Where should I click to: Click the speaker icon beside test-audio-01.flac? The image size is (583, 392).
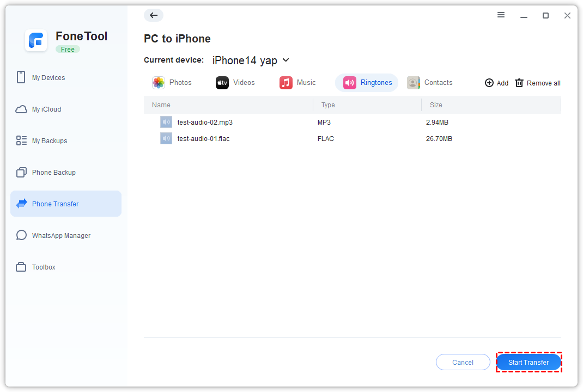coord(166,139)
